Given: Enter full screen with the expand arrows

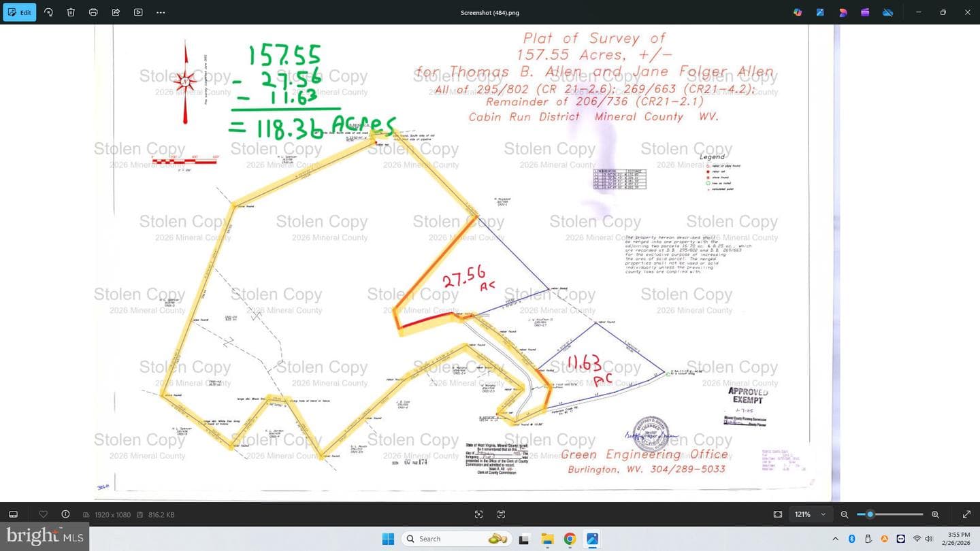Looking at the screenshot, I should point(966,514).
